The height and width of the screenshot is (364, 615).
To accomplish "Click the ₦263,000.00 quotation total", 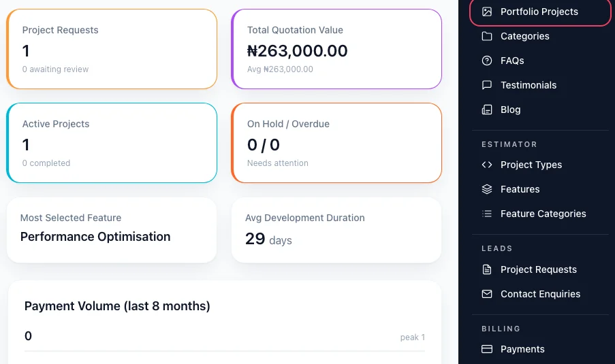I will click(x=298, y=51).
